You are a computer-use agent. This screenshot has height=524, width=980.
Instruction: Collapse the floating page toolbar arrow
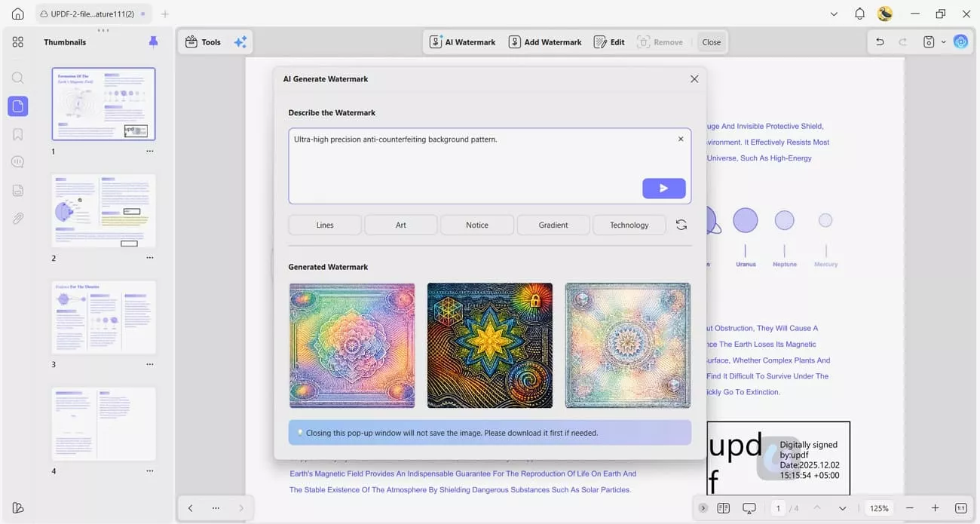[x=703, y=508]
